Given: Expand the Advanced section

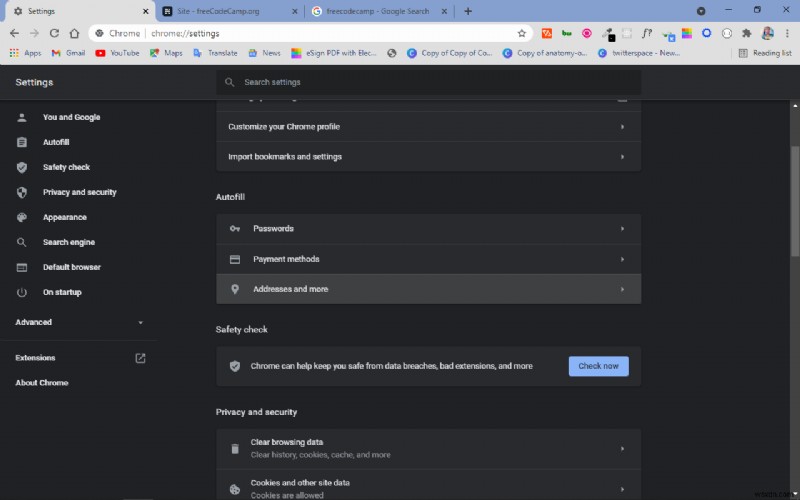Looking at the screenshot, I should pos(79,322).
